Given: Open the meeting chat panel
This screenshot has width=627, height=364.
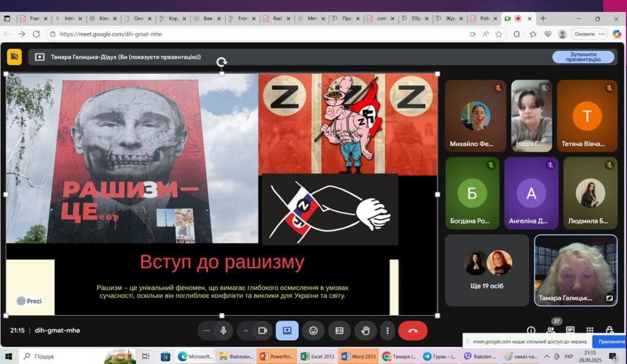Looking at the screenshot, I should tap(570, 330).
